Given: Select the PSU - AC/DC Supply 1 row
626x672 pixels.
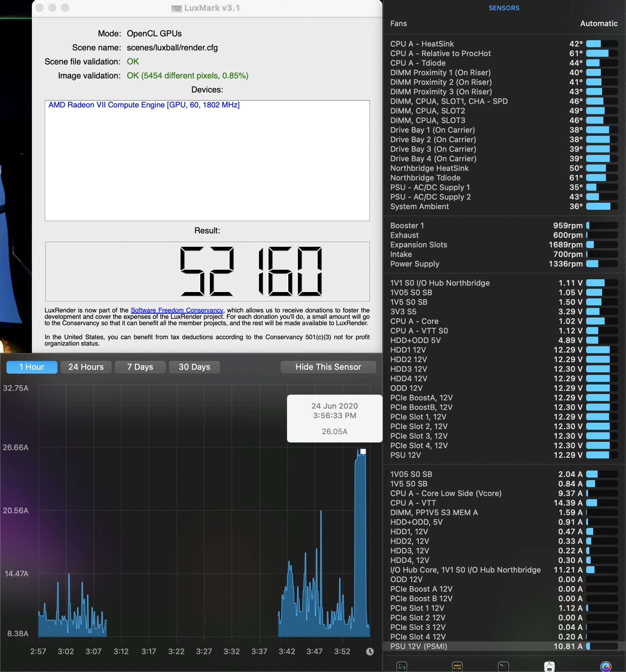Looking at the screenshot, I should 504,187.
